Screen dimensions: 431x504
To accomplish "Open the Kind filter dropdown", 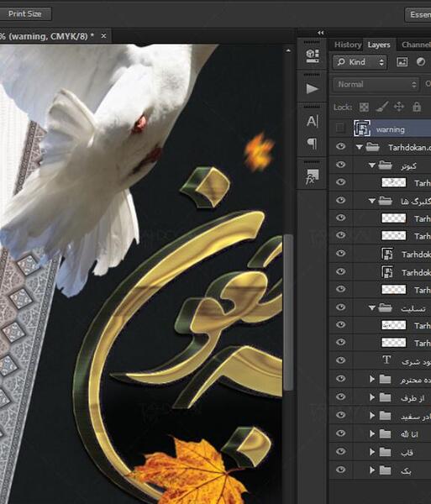I will click(x=360, y=62).
